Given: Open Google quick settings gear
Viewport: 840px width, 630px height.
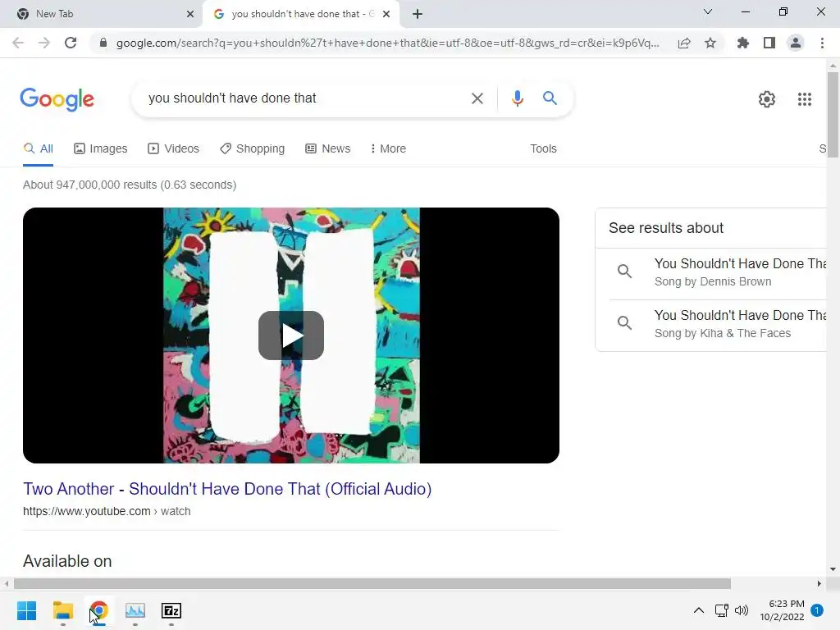Looking at the screenshot, I should (x=767, y=99).
